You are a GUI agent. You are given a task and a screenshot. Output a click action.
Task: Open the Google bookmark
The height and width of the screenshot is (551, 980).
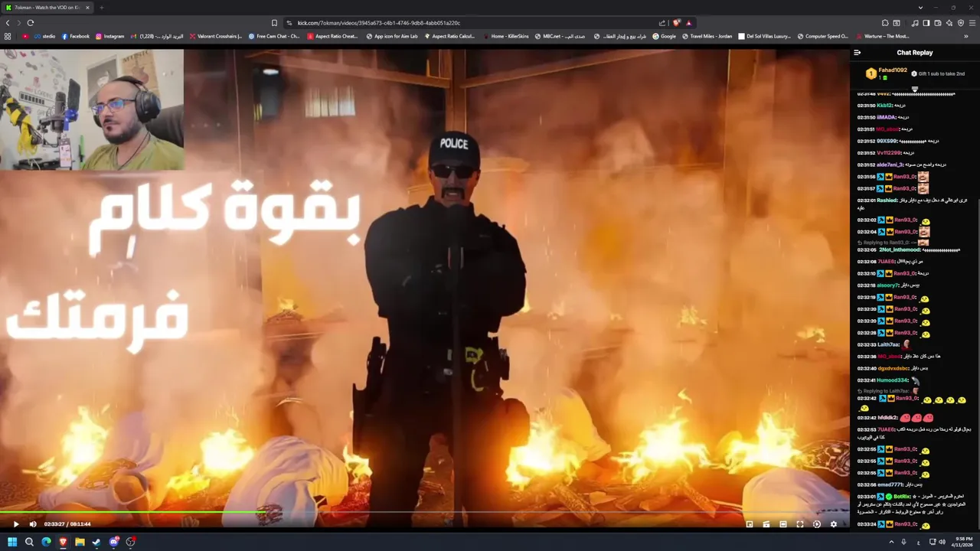point(664,36)
